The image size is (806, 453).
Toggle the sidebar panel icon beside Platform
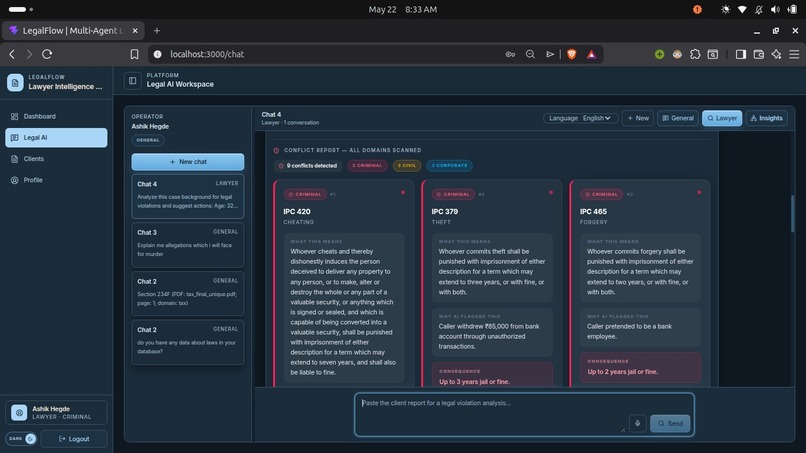point(133,81)
